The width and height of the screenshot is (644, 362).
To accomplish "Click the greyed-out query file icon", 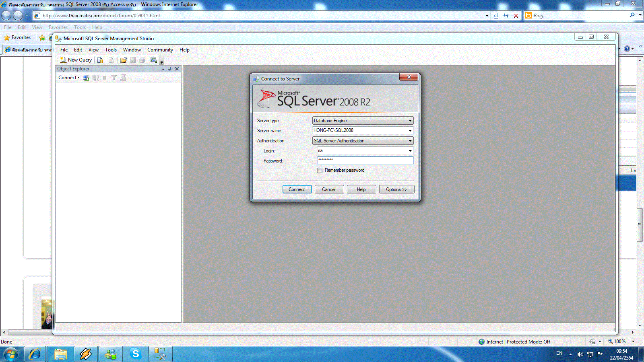I will [x=111, y=60].
